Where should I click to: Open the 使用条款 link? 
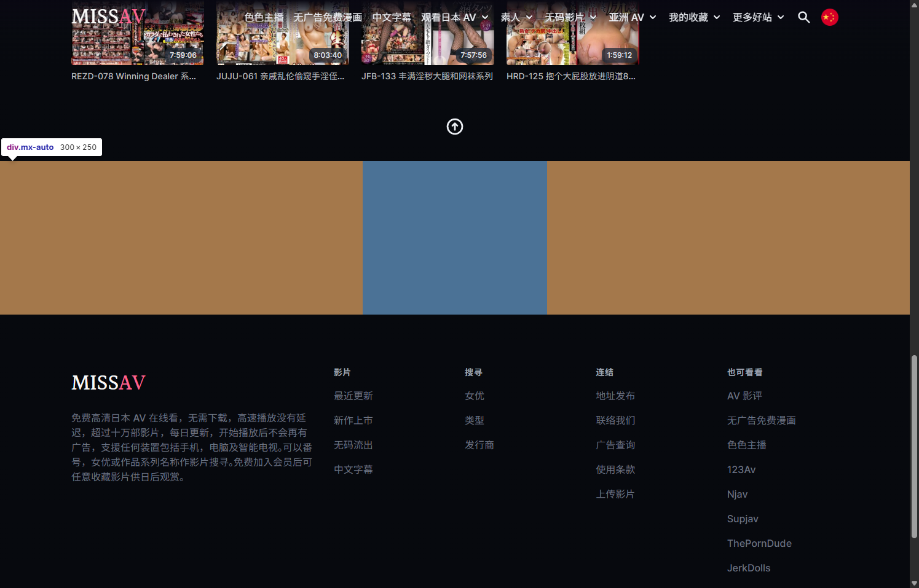(615, 470)
